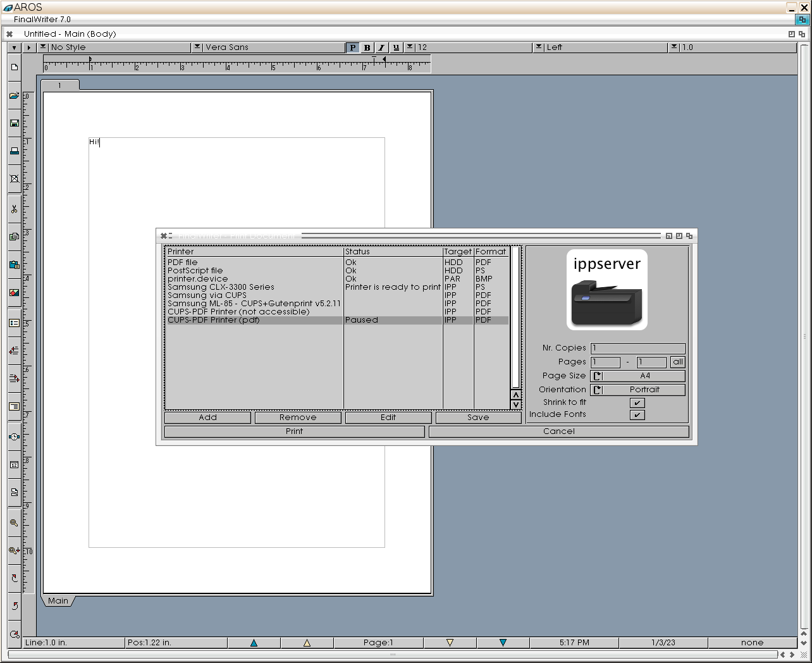Toggle Bold formatting B button
Screen dimensions: 812x663
367,47
